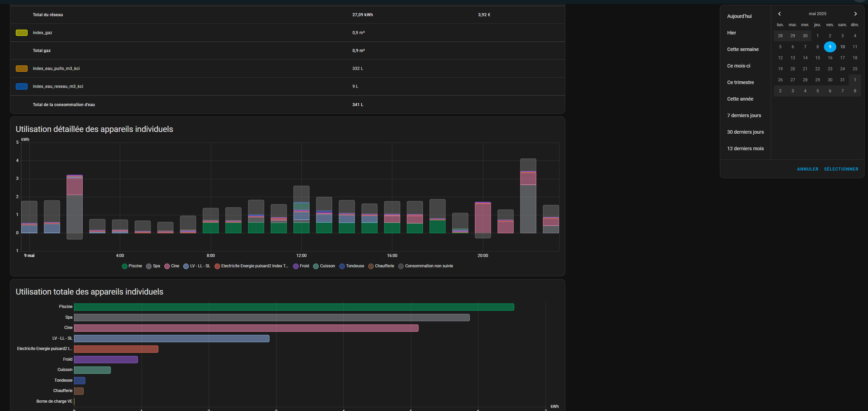
Task: Toggle Froid legend circle
Action: (x=296, y=266)
